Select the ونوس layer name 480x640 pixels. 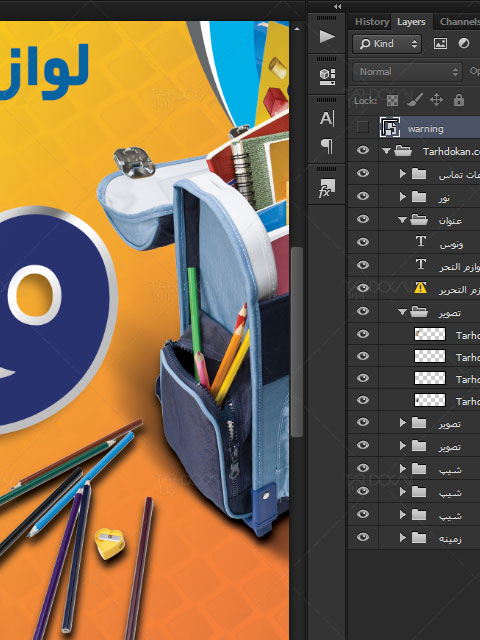[451, 244]
